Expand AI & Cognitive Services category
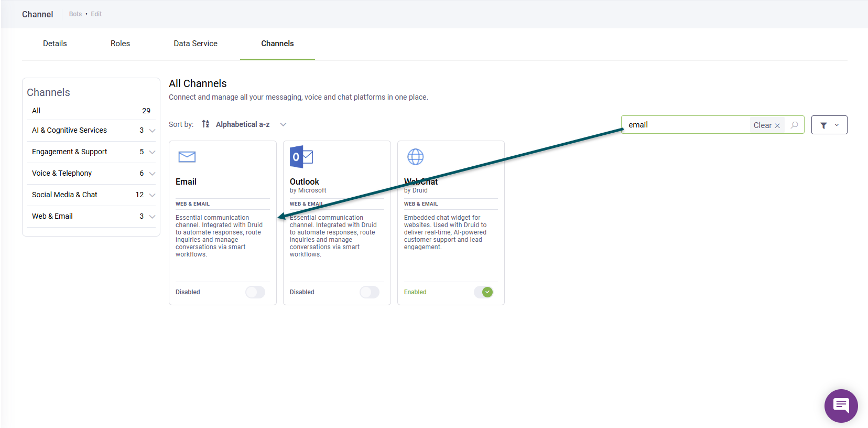Screen dimensions: 868x428 152,131
